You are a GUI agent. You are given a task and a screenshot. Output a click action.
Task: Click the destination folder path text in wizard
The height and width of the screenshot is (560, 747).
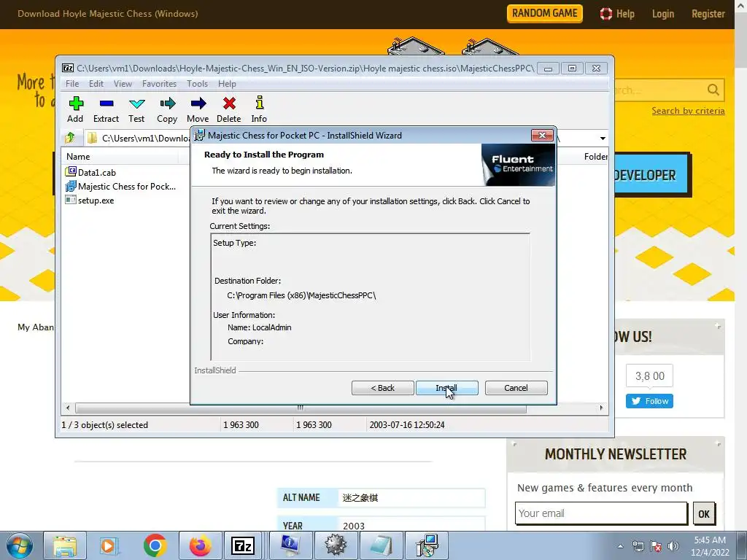click(x=301, y=295)
